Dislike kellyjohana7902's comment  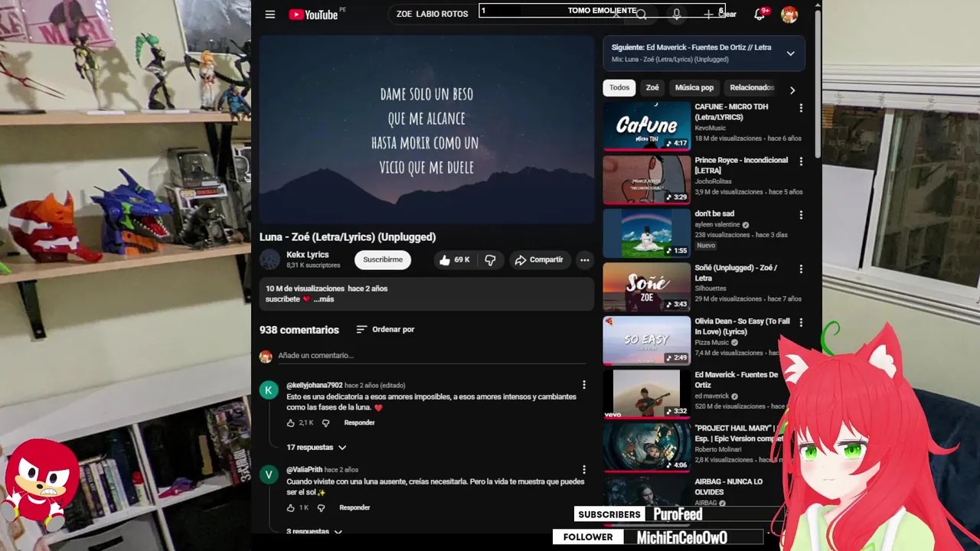click(x=325, y=423)
